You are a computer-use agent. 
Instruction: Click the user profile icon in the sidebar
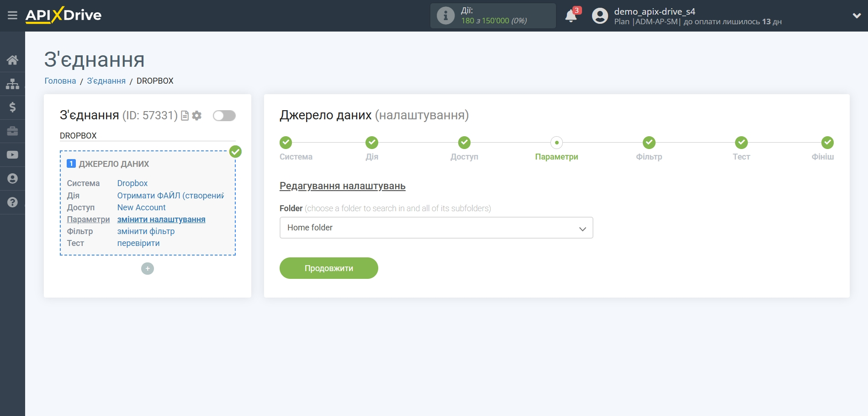tap(12, 178)
